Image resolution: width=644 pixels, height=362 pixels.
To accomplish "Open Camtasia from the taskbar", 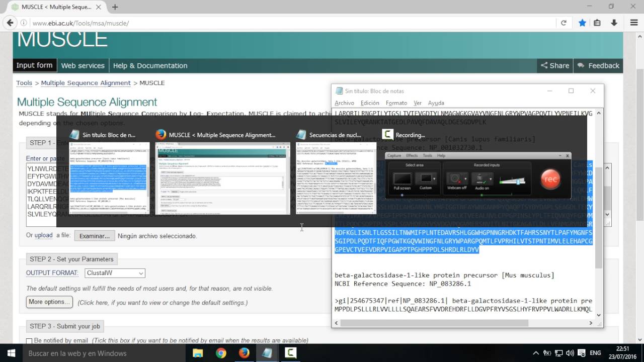I will point(290,353).
